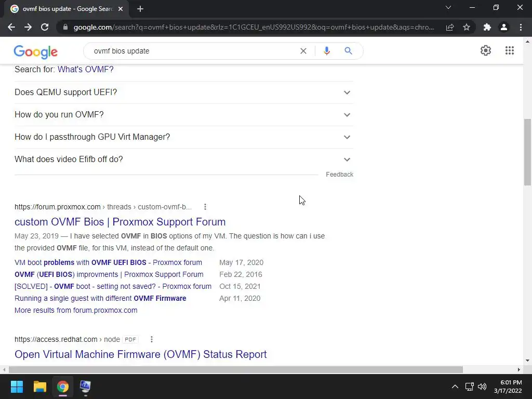Click the scroll-right arrow of horizontal scrollbar

click(x=519, y=369)
